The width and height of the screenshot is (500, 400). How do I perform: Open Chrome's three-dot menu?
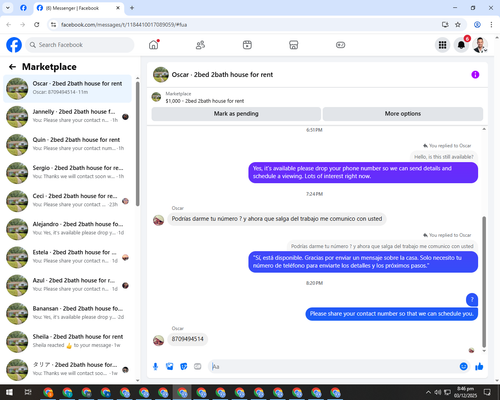(x=491, y=25)
